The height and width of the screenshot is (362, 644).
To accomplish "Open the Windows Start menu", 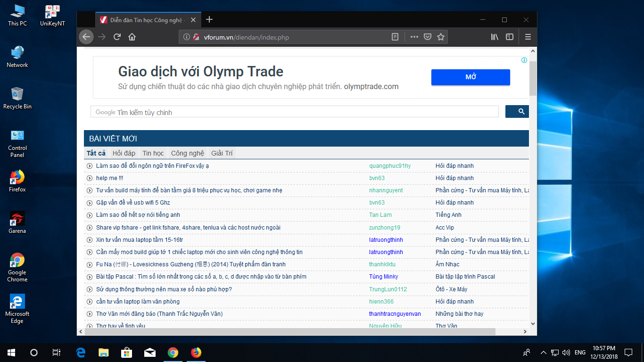I will pos(11,352).
